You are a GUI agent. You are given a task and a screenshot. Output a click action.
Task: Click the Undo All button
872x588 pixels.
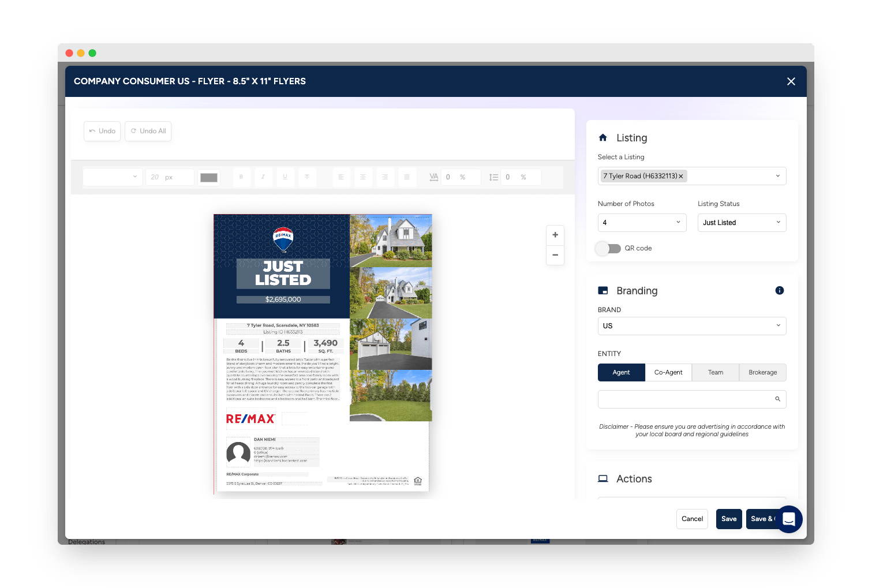click(148, 131)
